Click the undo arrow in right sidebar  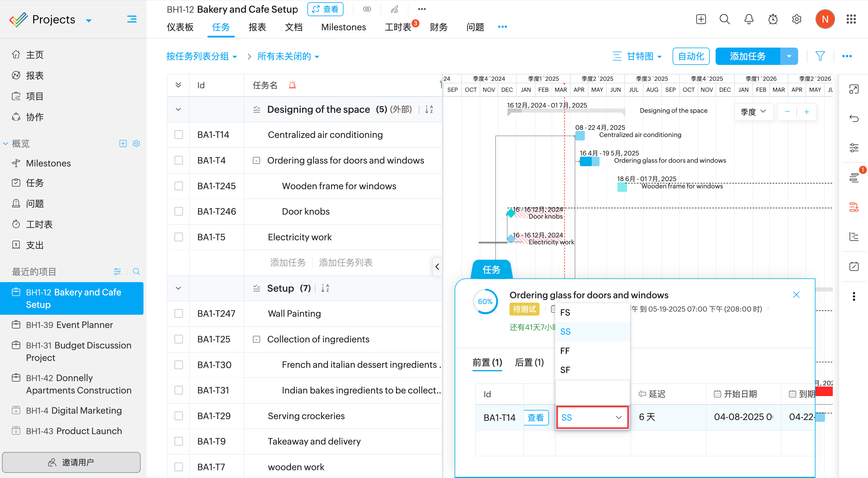click(854, 119)
